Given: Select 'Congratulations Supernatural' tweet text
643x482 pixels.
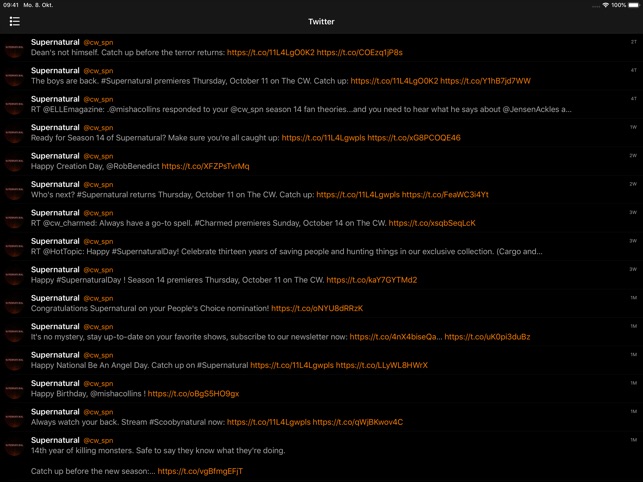Looking at the screenshot, I should pos(150,308).
